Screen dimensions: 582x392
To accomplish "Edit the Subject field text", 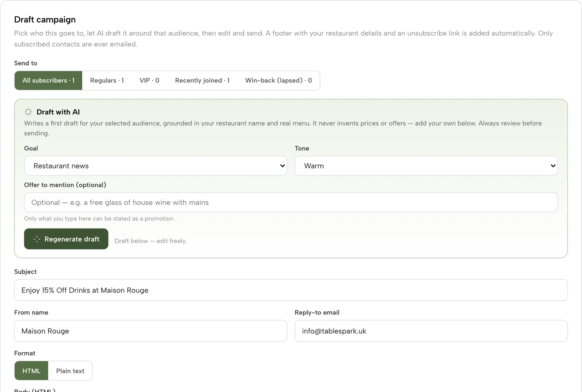I will pyautogui.click(x=291, y=290).
